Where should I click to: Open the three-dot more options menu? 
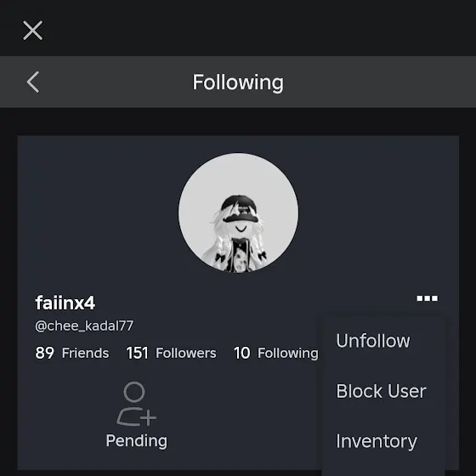[427, 298]
